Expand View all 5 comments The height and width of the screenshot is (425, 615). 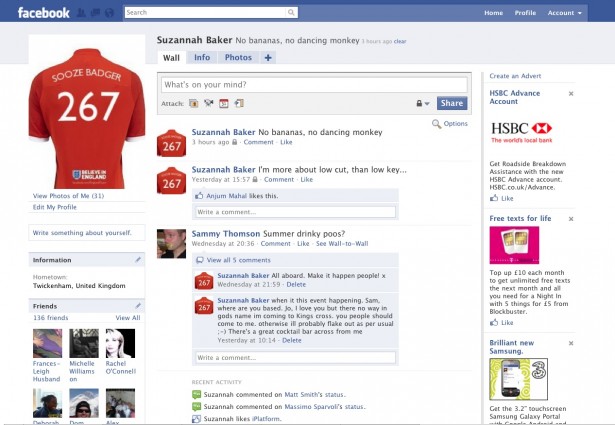click(238, 260)
